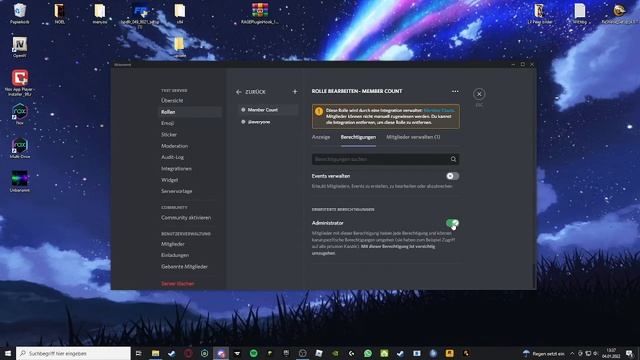This screenshot has width=640, height=360.
Task: Open the Servervorlage settings page
Action: pos(190,191)
